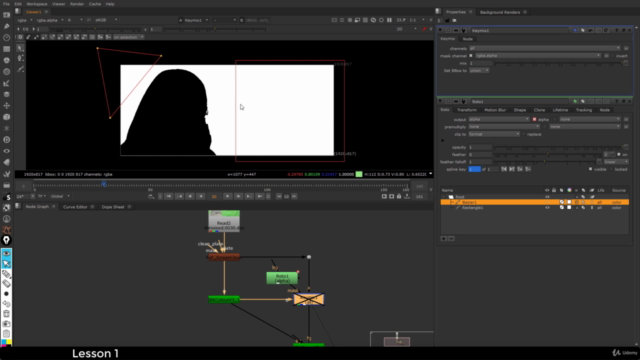
Task: Open the Workspace menu
Action: click(37, 4)
